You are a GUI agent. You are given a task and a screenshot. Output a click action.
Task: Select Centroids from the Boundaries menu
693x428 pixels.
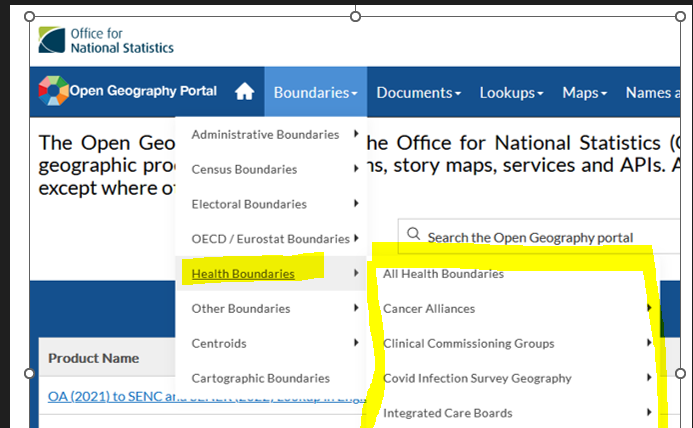217,343
